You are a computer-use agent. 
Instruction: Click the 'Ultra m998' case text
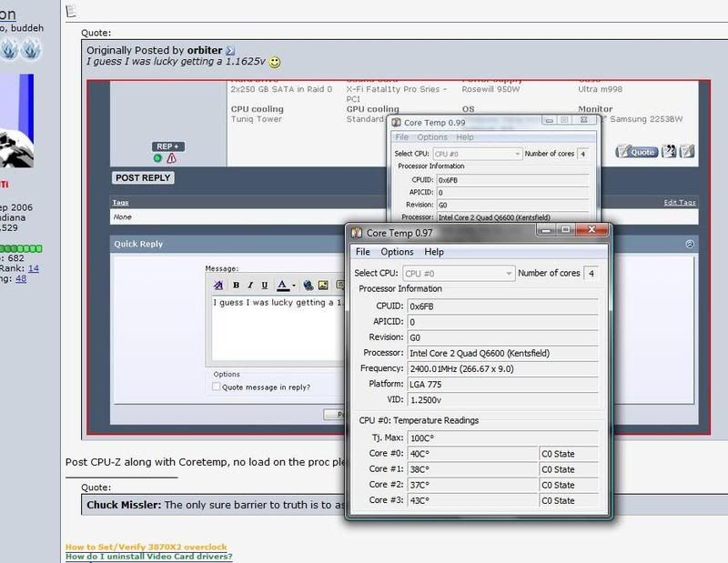click(x=600, y=89)
